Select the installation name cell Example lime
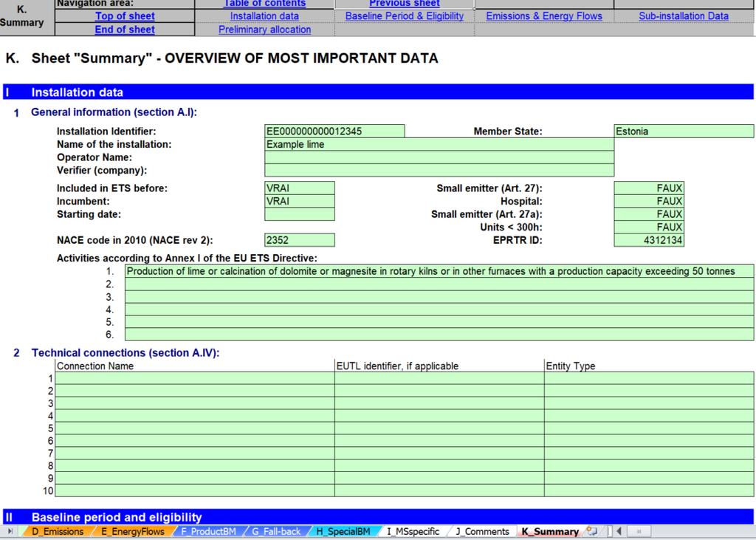This screenshot has width=756, height=540. click(439, 144)
